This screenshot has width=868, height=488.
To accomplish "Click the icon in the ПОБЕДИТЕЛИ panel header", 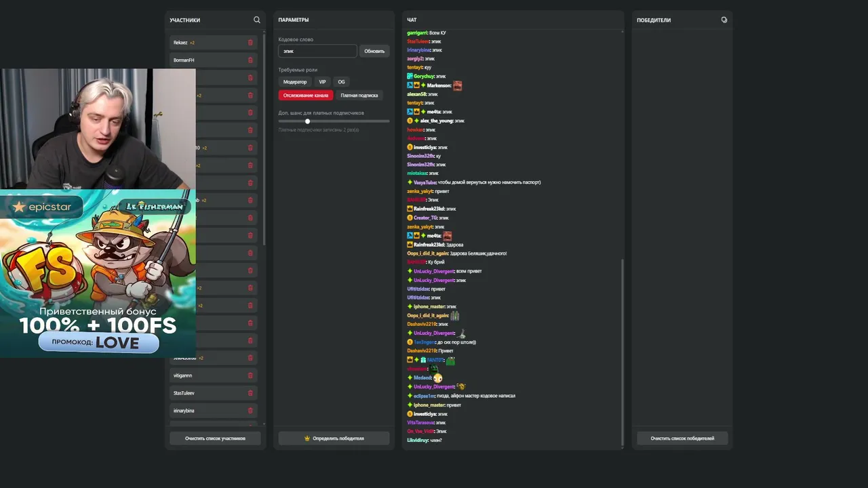I will point(724,20).
